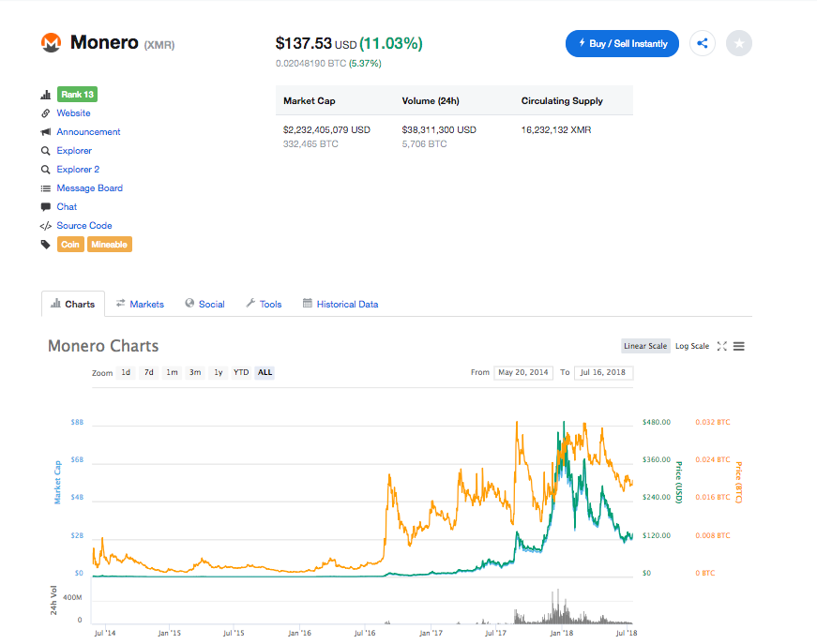
Task: Open the Explorer link
Action: point(74,151)
